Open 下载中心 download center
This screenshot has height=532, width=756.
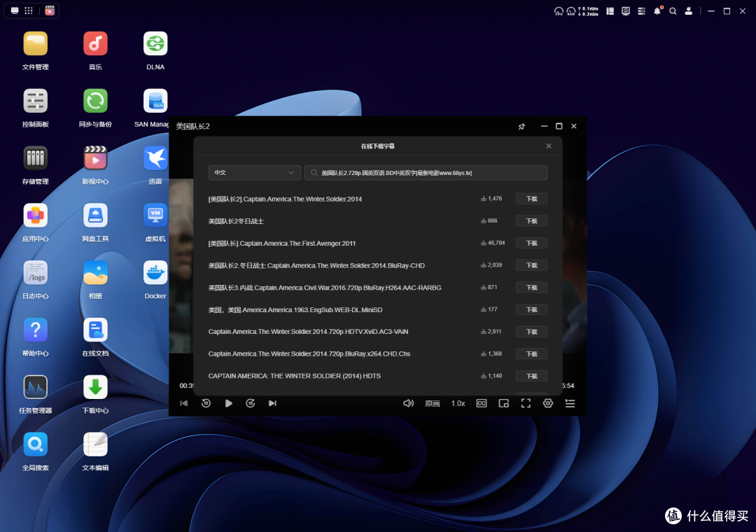pyautogui.click(x=95, y=387)
